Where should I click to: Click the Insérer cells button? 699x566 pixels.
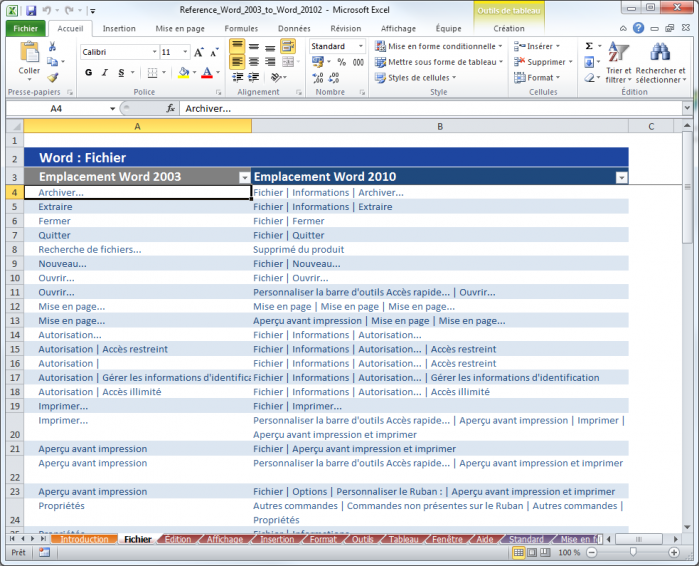(536, 46)
